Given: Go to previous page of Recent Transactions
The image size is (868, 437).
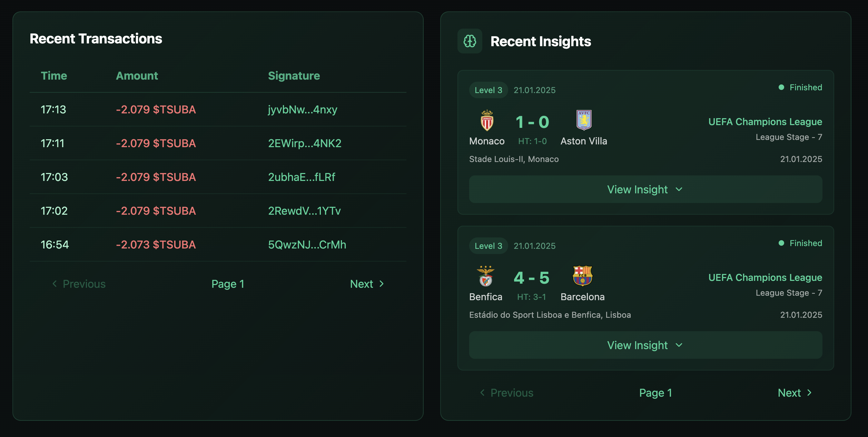Looking at the screenshot, I should click(79, 284).
